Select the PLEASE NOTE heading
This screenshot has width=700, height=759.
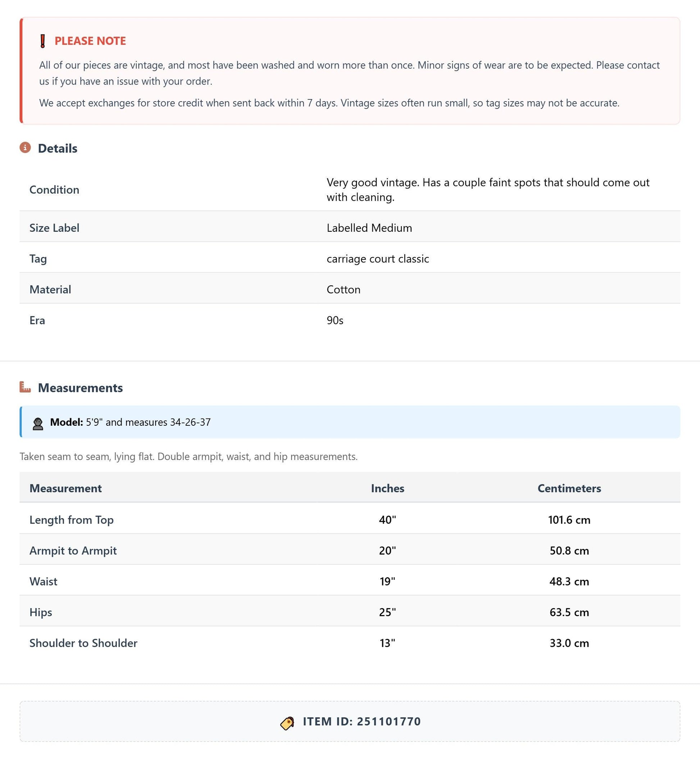90,41
